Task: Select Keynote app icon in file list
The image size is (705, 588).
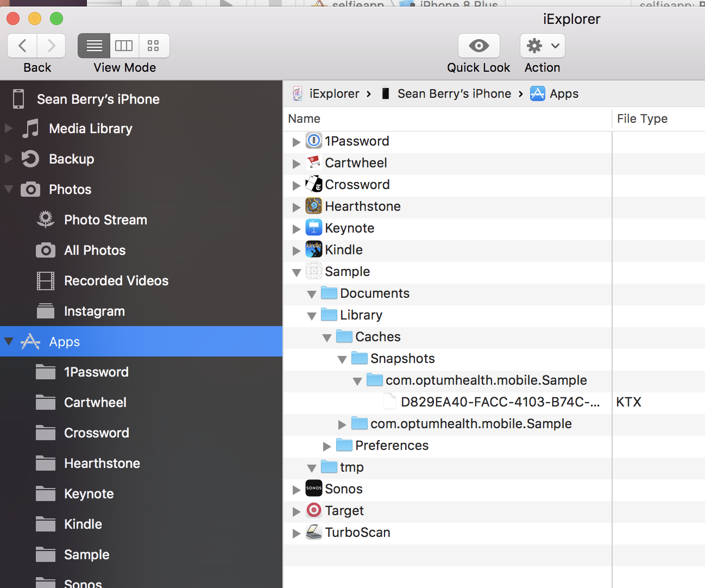Action: pos(314,228)
